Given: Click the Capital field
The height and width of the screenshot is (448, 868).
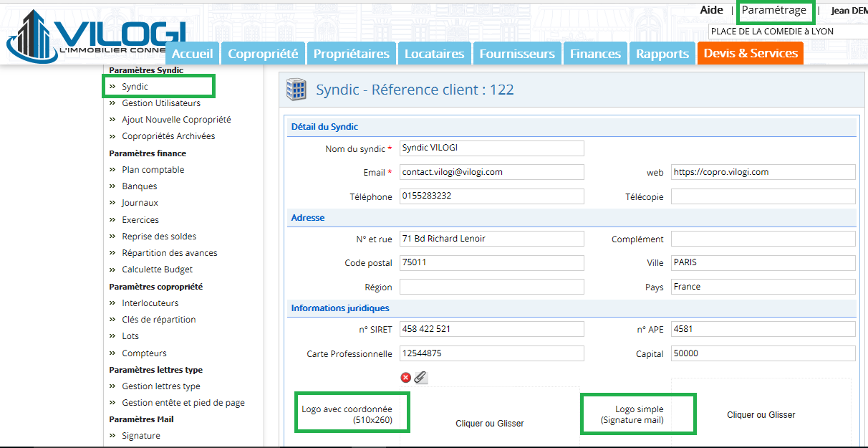Looking at the screenshot, I should point(763,353).
